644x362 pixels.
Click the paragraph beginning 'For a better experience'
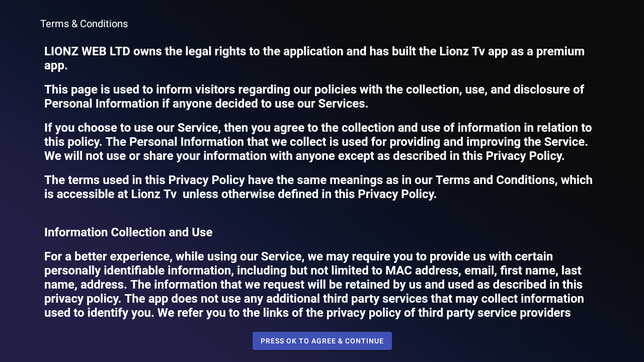pos(313,285)
